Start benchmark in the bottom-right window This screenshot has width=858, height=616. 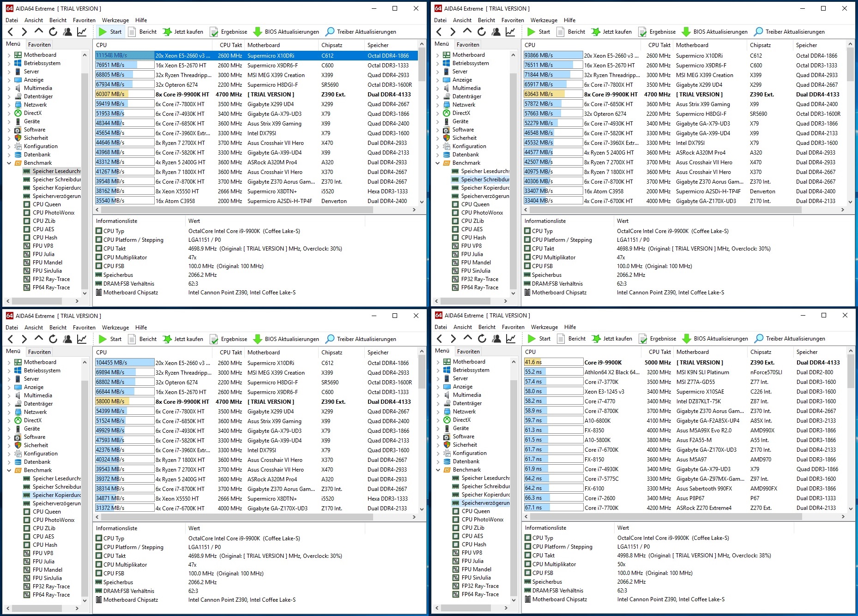coord(539,338)
